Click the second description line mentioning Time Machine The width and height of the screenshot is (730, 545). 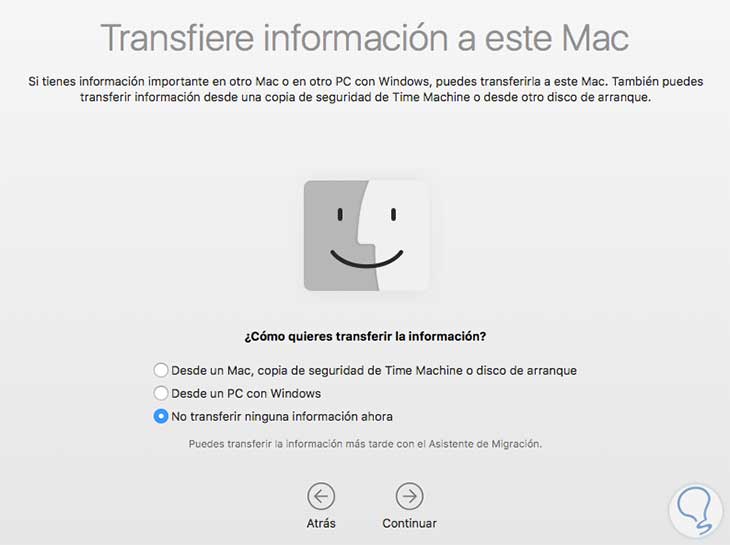click(365, 97)
